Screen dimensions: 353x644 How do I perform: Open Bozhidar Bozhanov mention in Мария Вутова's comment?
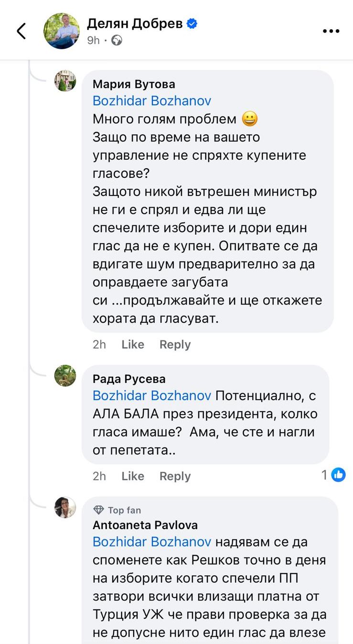coord(151,101)
